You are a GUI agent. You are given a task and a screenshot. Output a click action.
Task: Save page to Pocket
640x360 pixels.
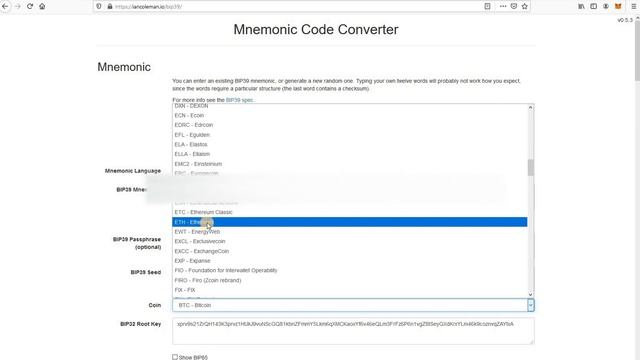coord(514,6)
